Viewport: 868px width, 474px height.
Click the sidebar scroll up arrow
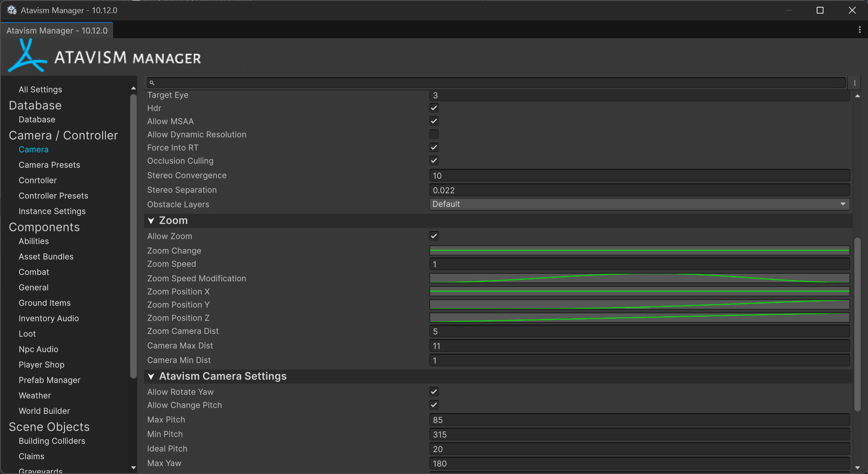(x=133, y=88)
